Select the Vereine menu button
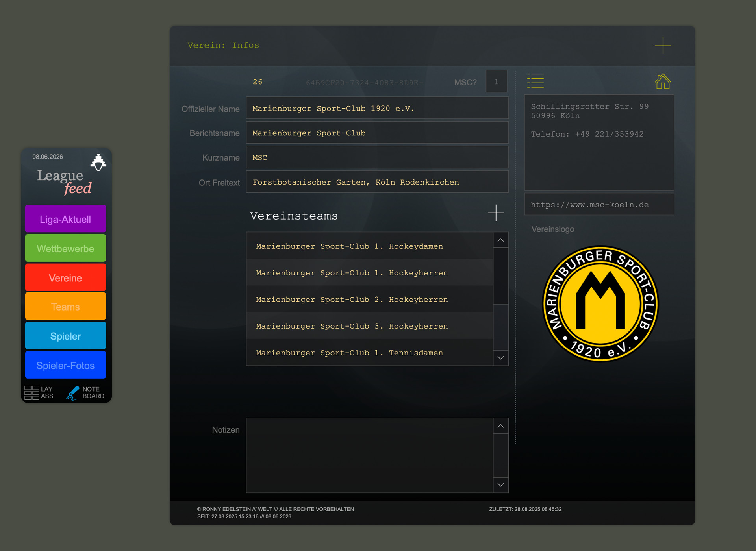This screenshot has width=756, height=551. pos(65,277)
